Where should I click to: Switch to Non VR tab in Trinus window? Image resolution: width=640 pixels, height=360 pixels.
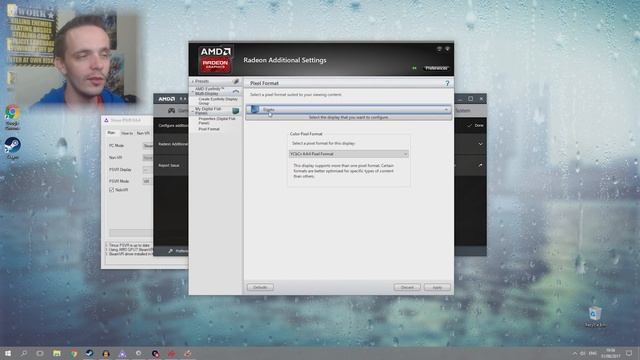point(143,133)
